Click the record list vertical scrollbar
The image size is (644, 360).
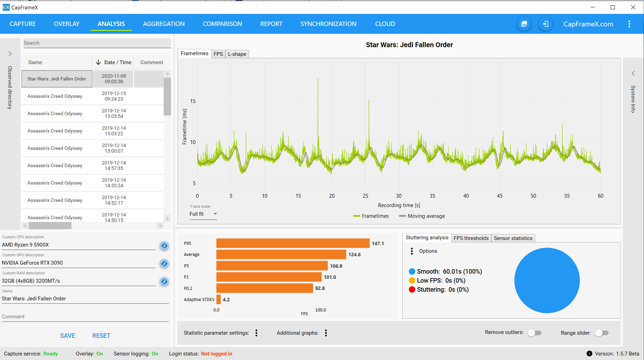click(167, 96)
